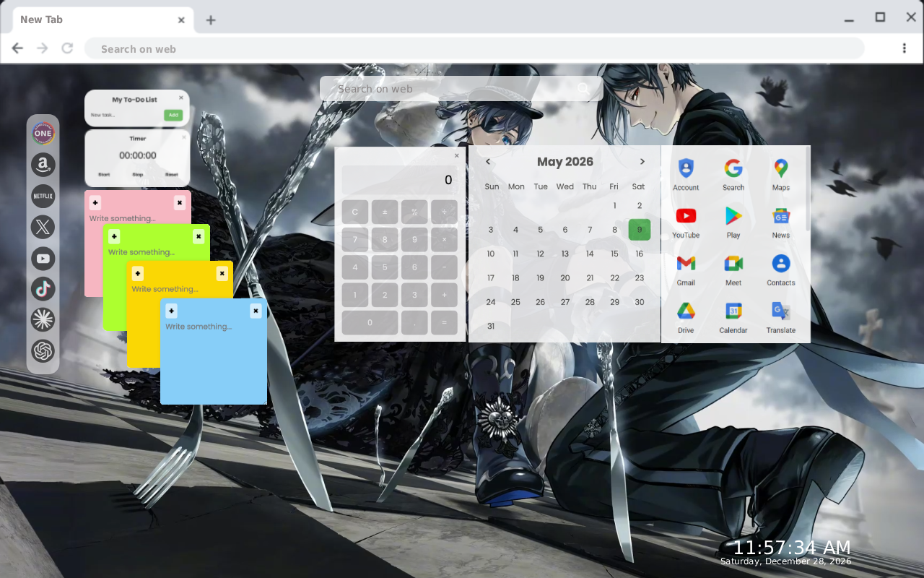
Task: Open the TikTok sidebar shortcut
Action: (x=43, y=289)
